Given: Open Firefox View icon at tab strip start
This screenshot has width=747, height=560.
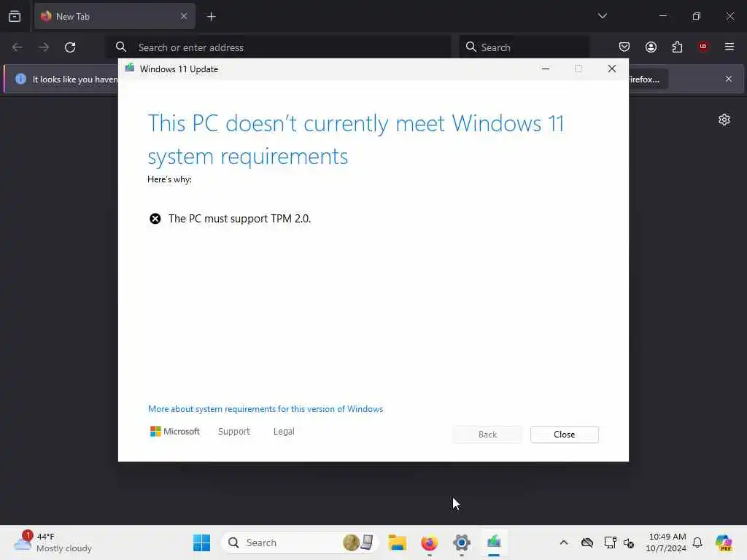Looking at the screenshot, I should [x=15, y=16].
